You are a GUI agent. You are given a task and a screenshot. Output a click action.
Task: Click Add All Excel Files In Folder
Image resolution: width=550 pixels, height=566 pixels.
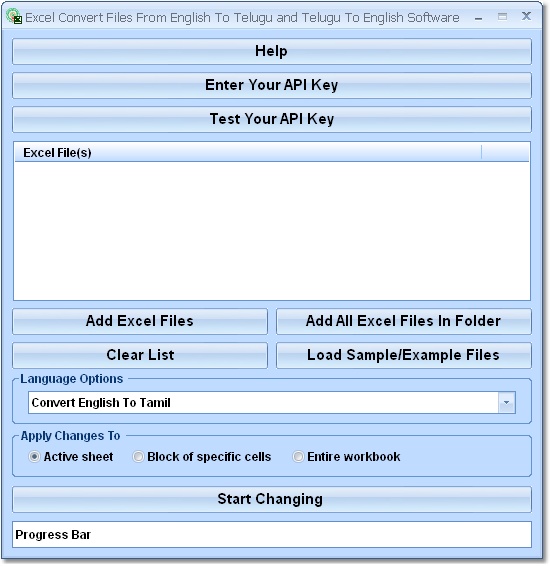coord(404,321)
